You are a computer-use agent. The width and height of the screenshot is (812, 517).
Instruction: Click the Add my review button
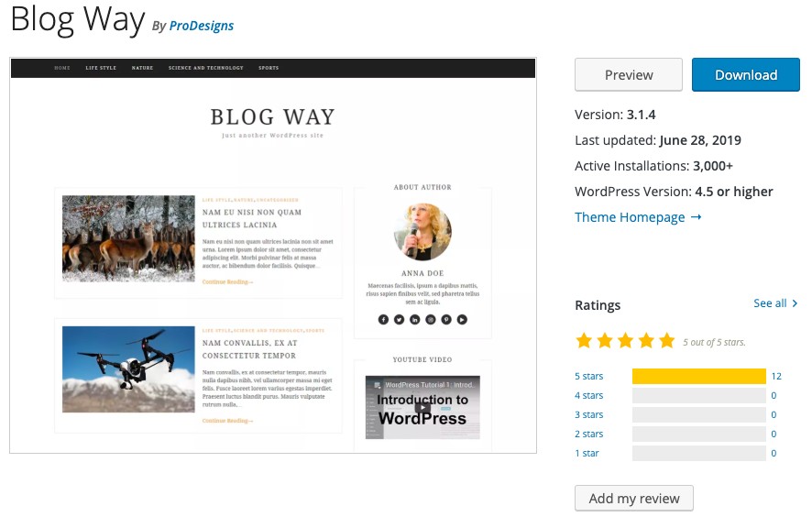(634, 499)
